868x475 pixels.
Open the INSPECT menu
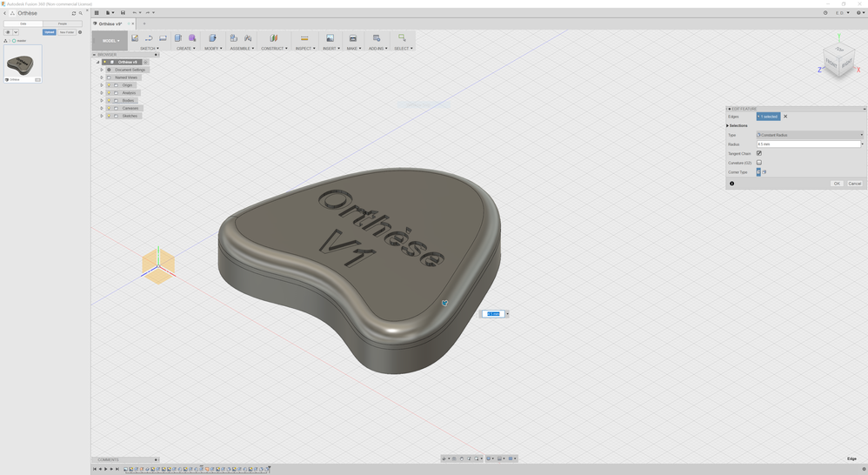pyautogui.click(x=305, y=48)
